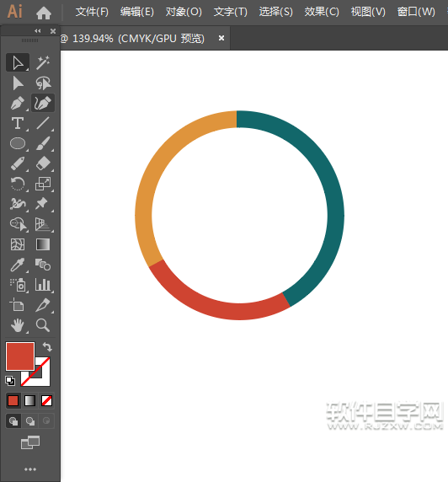Image resolution: width=448 pixels, height=482 pixels.
Task: Open the 效果(C) menu
Action: click(322, 12)
